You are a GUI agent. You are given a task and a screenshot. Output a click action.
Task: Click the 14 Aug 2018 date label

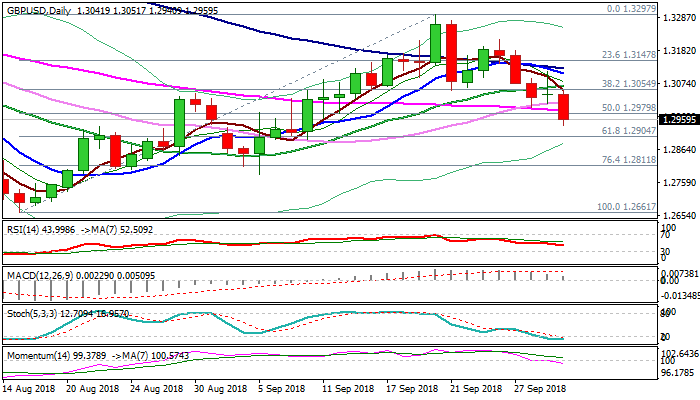[x=29, y=388]
